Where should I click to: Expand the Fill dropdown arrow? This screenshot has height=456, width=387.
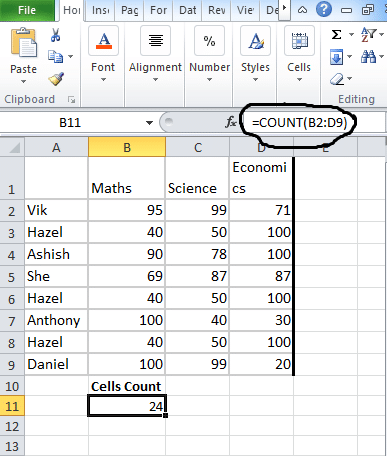[350, 56]
